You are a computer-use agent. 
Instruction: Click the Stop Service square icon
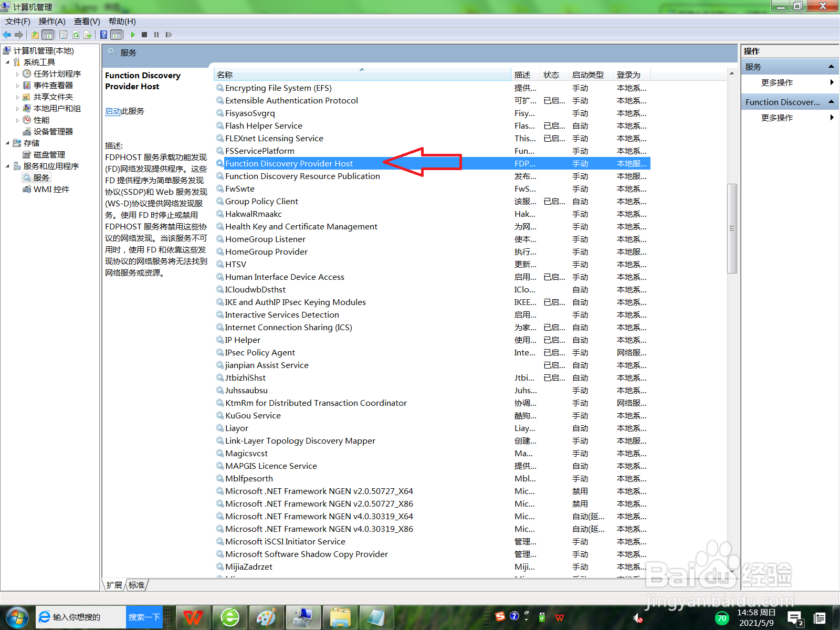coord(144,35)
